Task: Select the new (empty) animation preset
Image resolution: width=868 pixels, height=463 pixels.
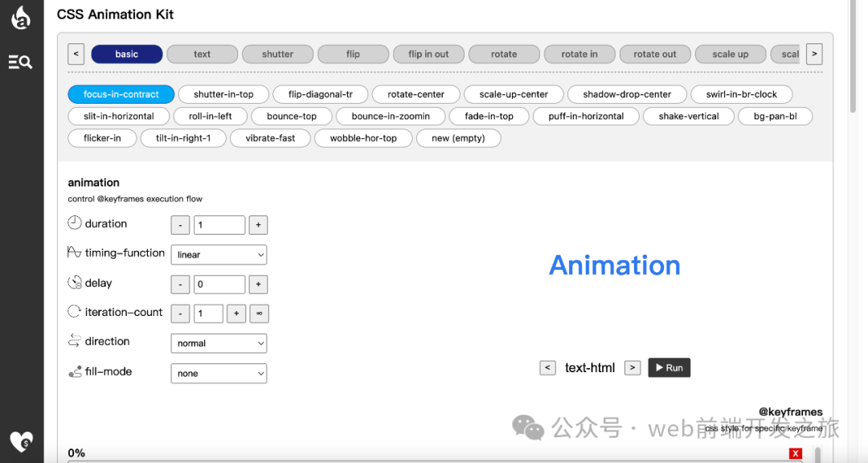Action: coord(458,138)
